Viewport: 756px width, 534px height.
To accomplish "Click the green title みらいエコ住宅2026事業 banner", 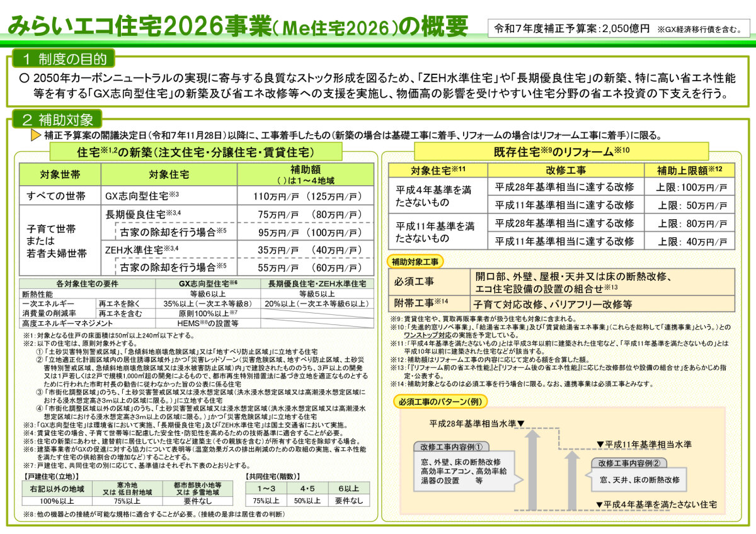I will pos(239,24).
